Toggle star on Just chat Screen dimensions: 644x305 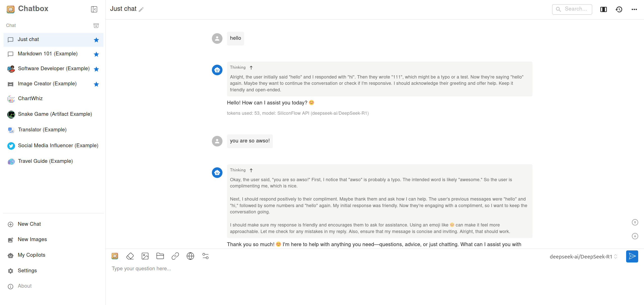[96, 40]
